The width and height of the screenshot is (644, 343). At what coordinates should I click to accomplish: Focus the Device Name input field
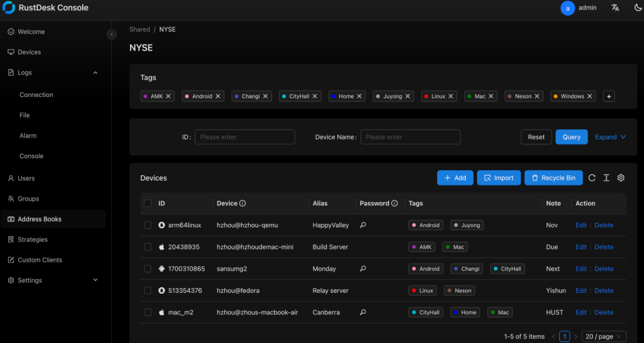pos(411,137)
